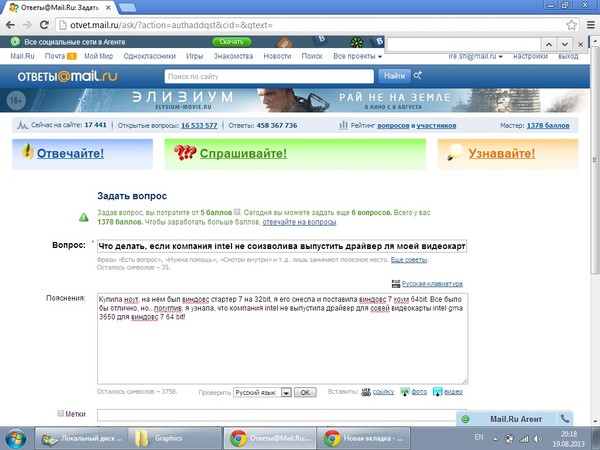Open the Еще советы link

click(x=409, y=260)
